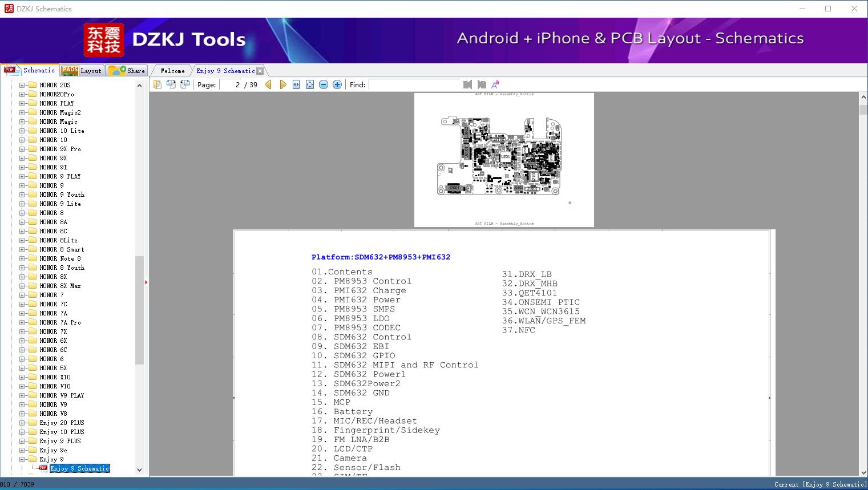Click the tree panel scroll up arrow
Viewport: 868px width, 490px height.
(x=139, y=85)
